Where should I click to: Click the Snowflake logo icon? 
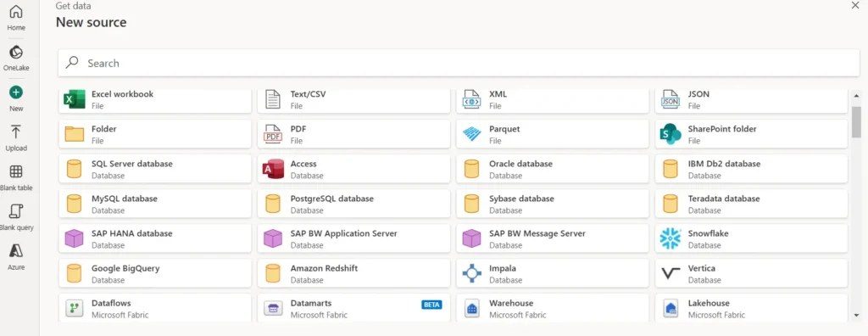click(x=670, y=238)
